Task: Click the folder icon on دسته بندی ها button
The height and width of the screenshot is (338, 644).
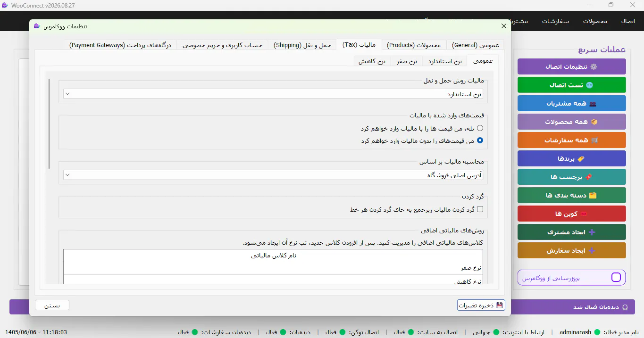Action: click(593, 195)
